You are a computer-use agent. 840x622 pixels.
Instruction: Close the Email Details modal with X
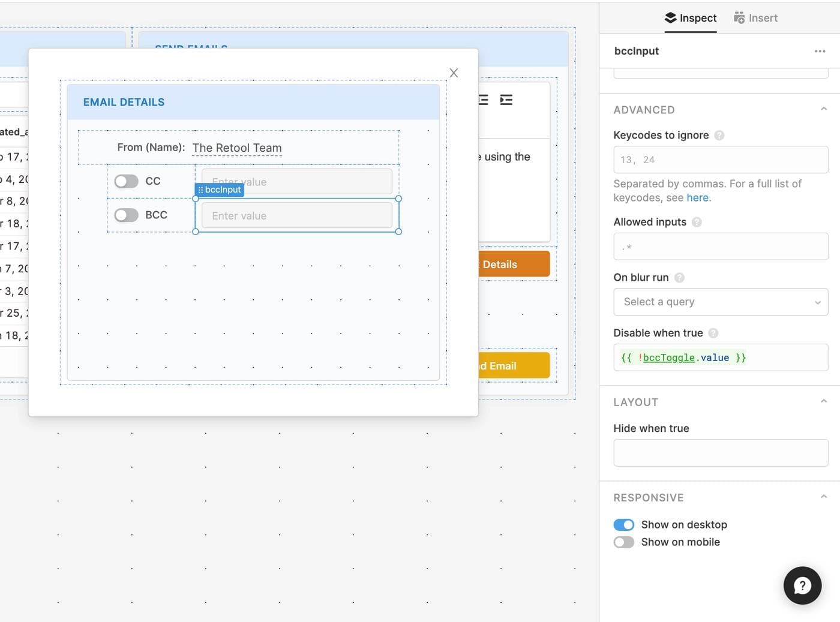tap(454, 73)
